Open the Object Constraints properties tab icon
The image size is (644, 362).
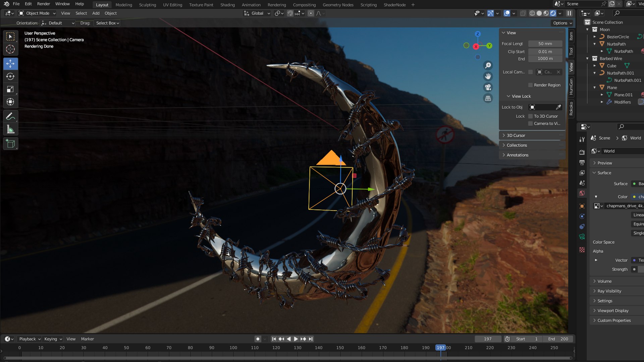(x=582, y=227)
